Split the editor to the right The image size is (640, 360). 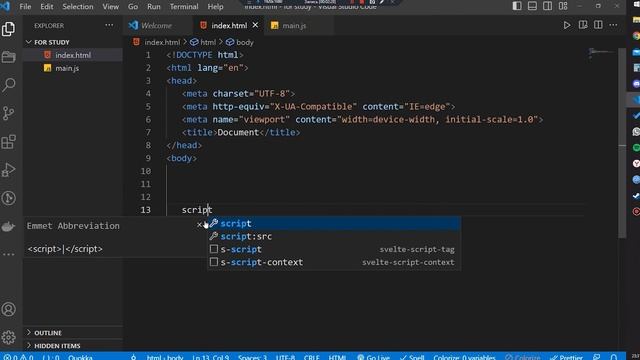598,25
